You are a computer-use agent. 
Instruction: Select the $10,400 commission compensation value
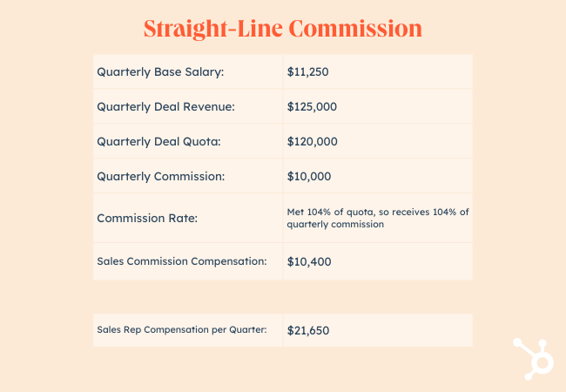click(x=308, y=261)
